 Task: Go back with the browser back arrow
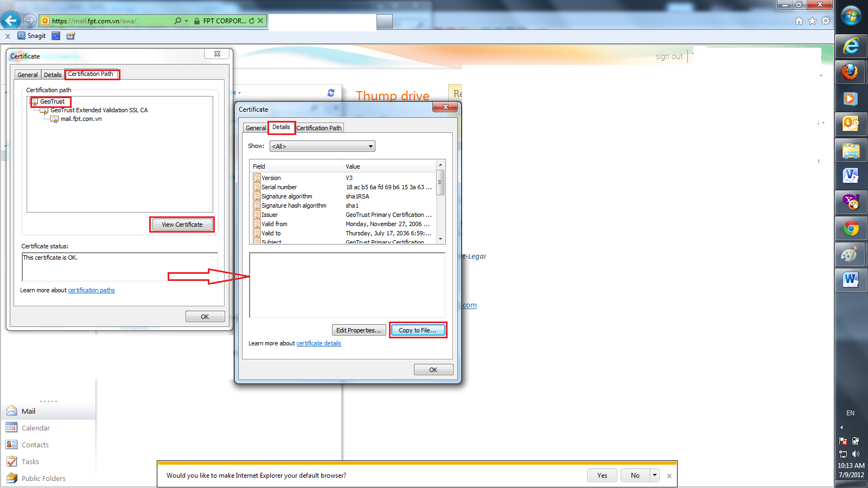click(11, 21)
